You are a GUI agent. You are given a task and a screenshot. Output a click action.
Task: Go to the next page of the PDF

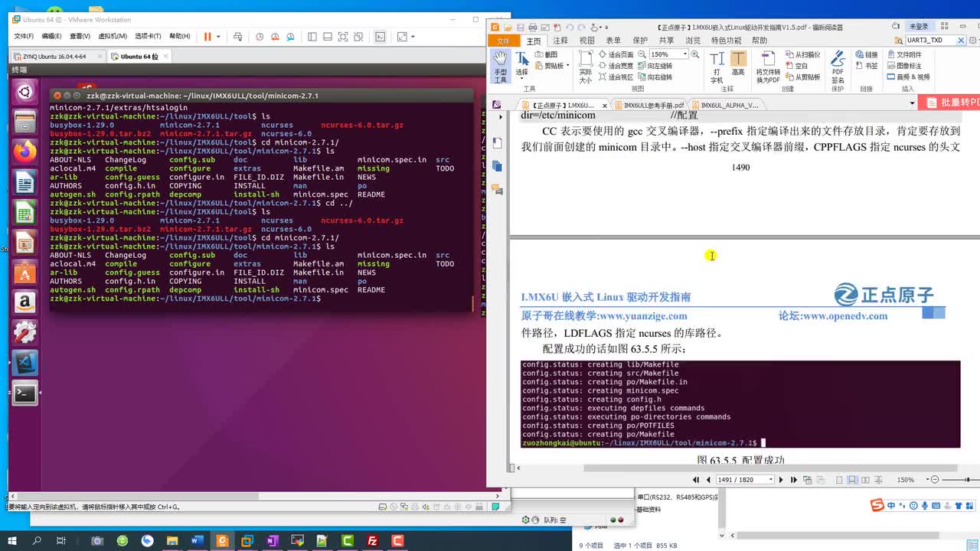pos(781,480)
